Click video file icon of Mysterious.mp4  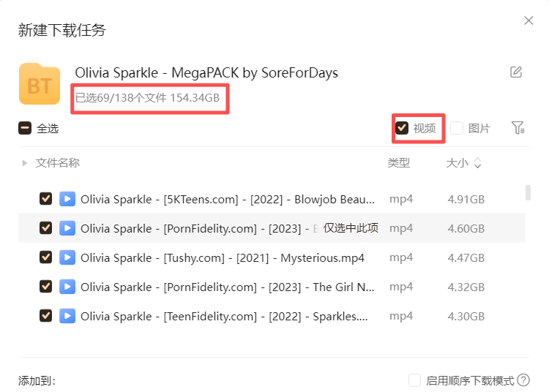point(67,257)
